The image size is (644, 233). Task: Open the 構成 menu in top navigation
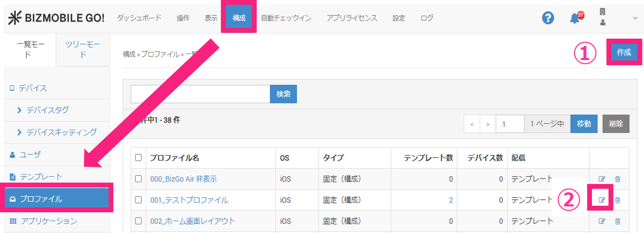pos(239,18)
